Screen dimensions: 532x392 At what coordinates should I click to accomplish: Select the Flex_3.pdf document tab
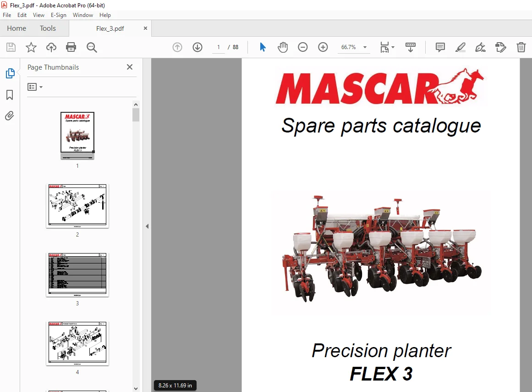pos(110,28)
